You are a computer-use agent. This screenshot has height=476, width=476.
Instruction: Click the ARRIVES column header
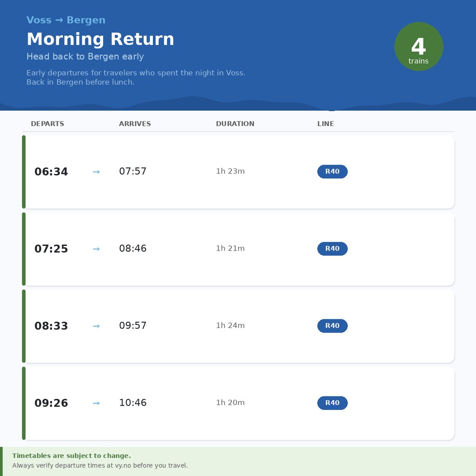click(x=135, y=124)
